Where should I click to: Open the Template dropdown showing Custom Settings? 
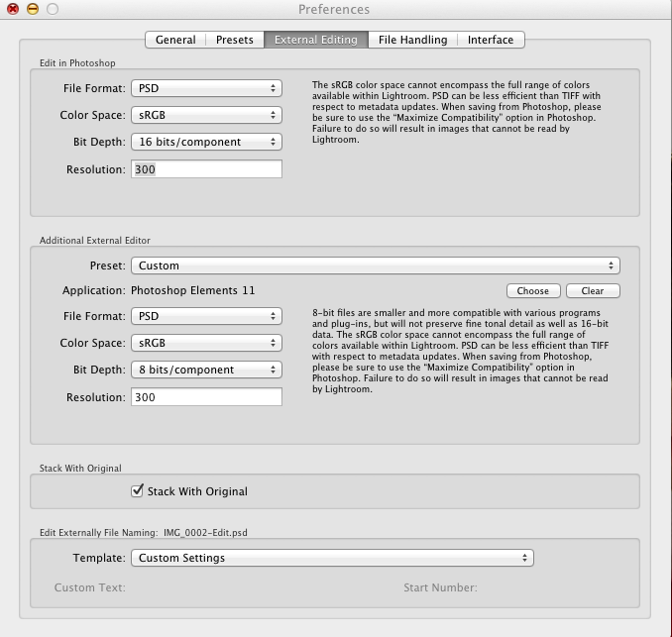332,558
